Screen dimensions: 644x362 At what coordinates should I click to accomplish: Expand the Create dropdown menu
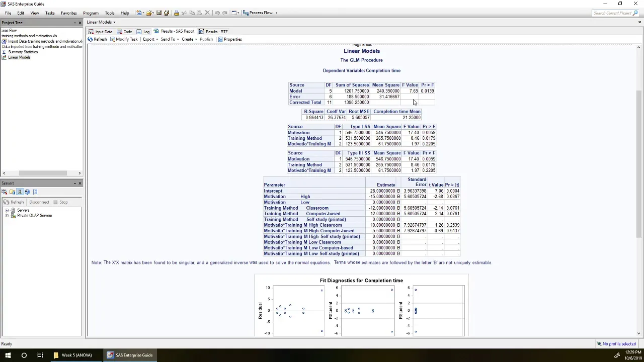coord(196,39)
